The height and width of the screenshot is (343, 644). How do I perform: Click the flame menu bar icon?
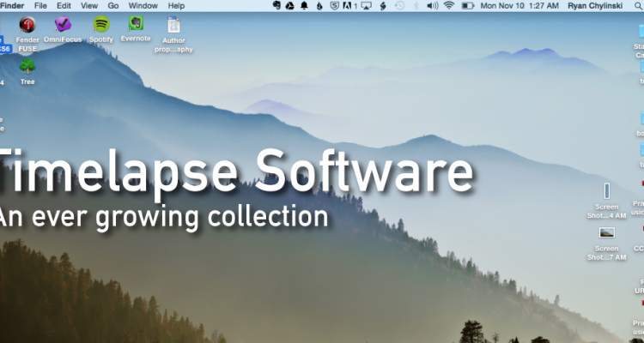pos(319,6)
